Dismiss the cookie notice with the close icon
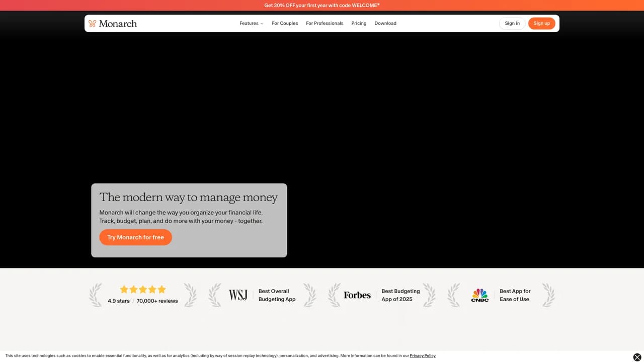Image resolution: width=644 pixels, height=362 pixels. [x=637, y=357]
